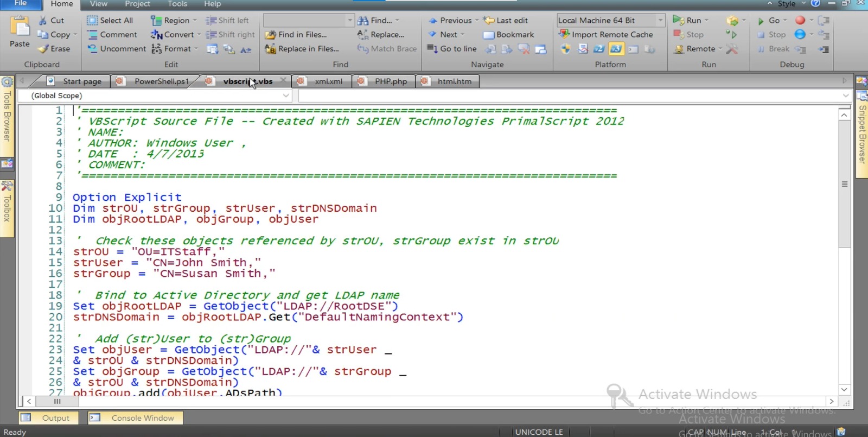The image size is (868, 437).
Task: Close the vbscript.vbs tab
Action: click(x=283, y=80)
